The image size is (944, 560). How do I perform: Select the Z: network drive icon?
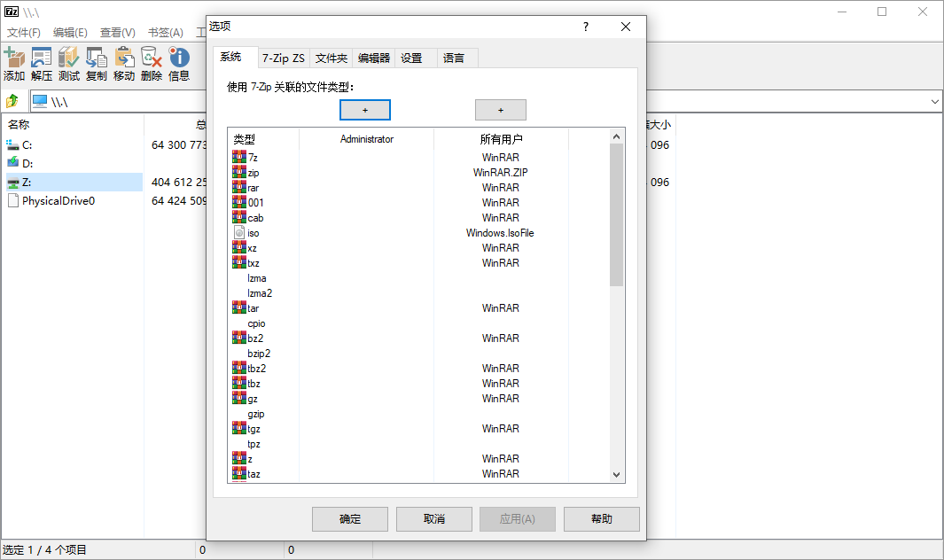click(12, 182)
